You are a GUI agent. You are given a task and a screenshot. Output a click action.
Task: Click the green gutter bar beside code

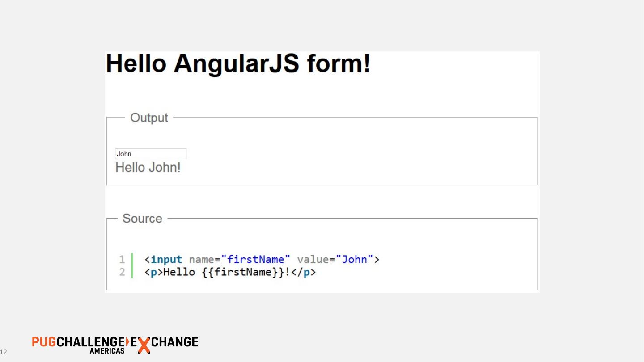point(132,265)
